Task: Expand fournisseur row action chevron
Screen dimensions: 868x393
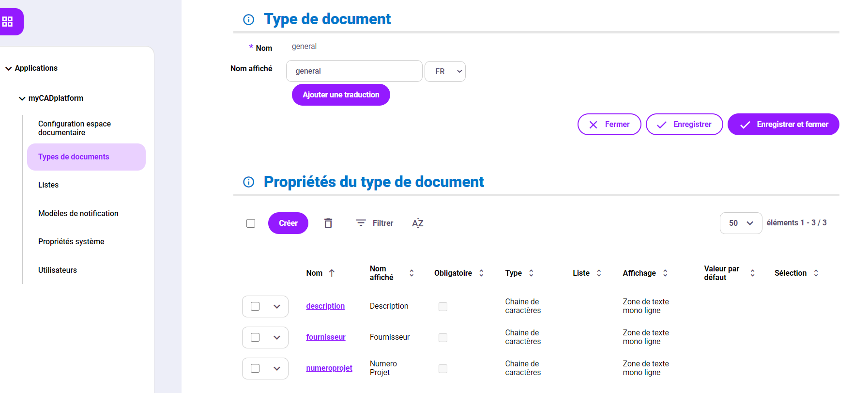Action: 277,337
